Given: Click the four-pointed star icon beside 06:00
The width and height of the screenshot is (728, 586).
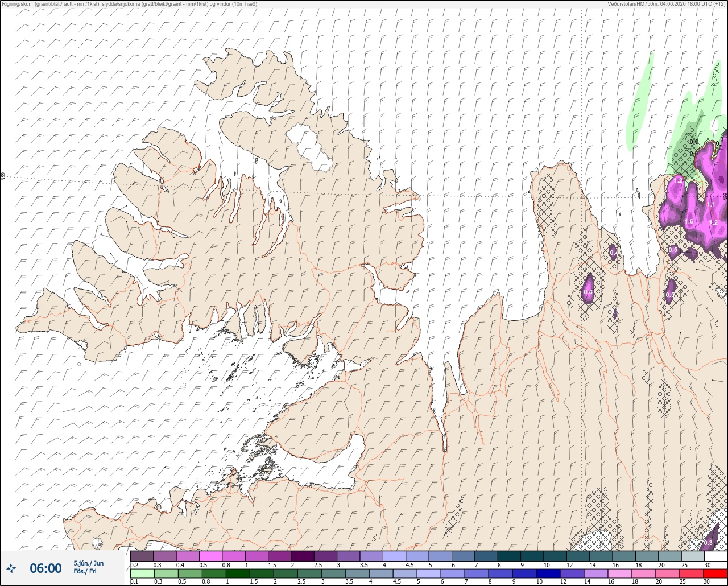Looking at the screenshot, I should click(x=11, y=568).
